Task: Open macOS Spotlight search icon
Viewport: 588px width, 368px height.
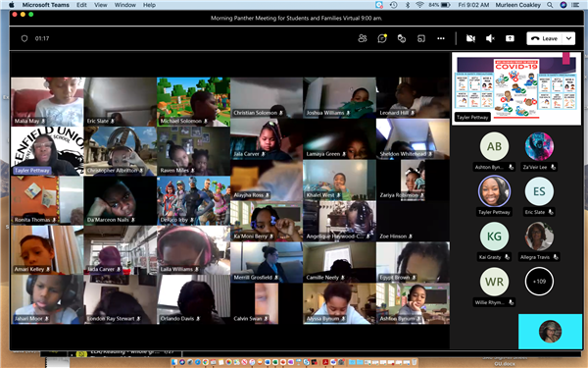Action: (550, 5)
